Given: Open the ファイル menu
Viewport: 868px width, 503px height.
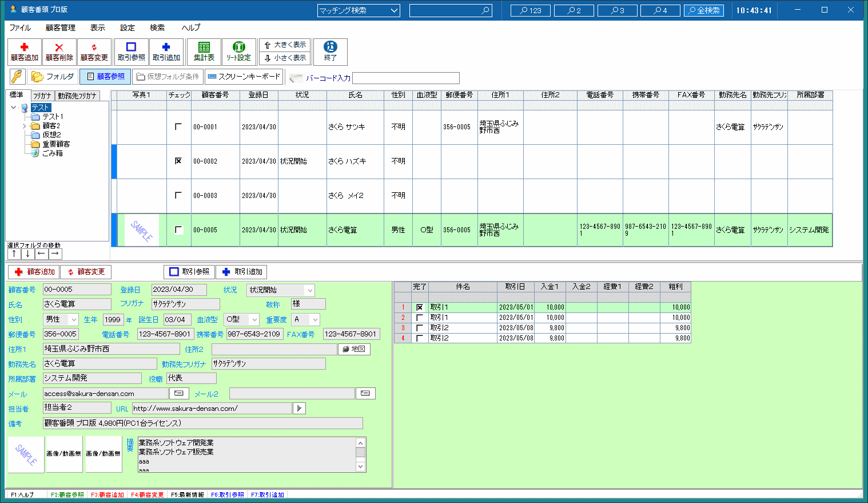Looking at the screenshot, I should click(x=20, y=27).
